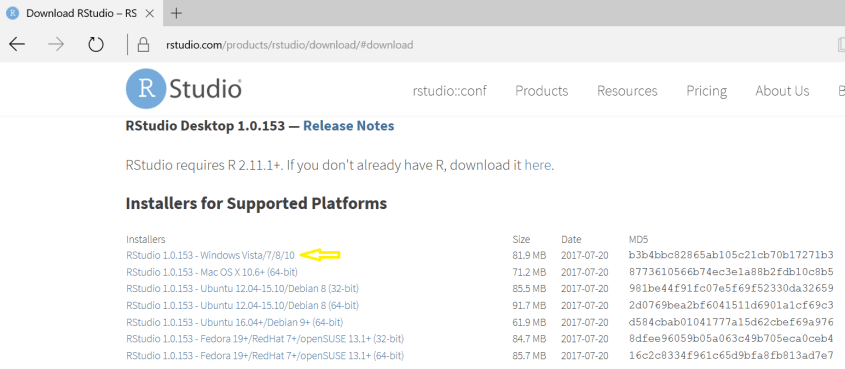Click the browser Forward arrow
845x369 pixels.
[x=56, y=45]
